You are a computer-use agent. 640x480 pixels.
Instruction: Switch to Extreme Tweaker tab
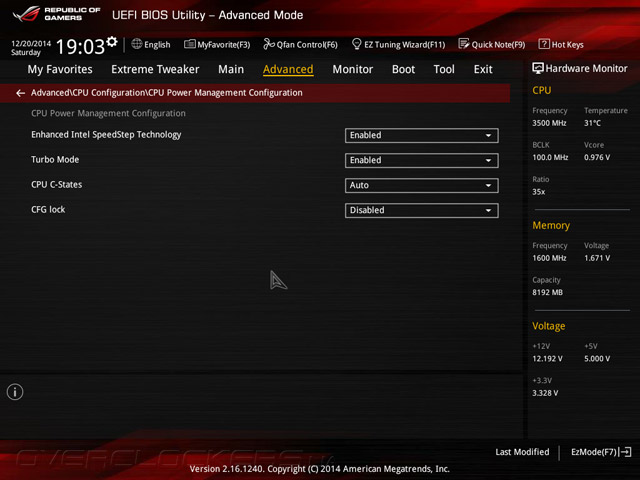(x=155, y=69)
